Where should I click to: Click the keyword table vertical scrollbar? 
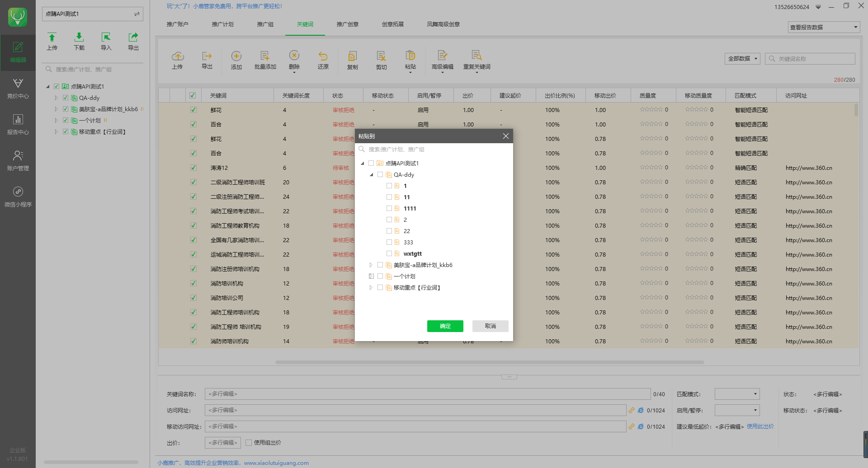[856, 110]
